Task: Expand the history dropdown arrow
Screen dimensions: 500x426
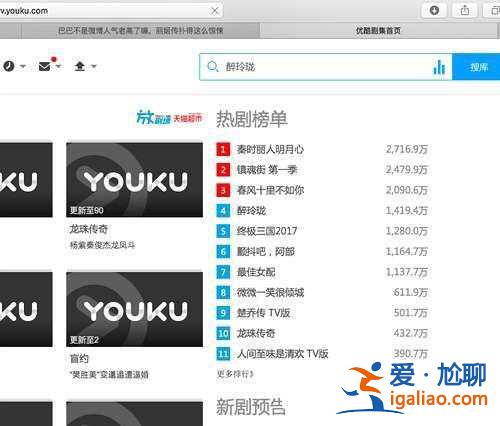Action: (23, 66)
